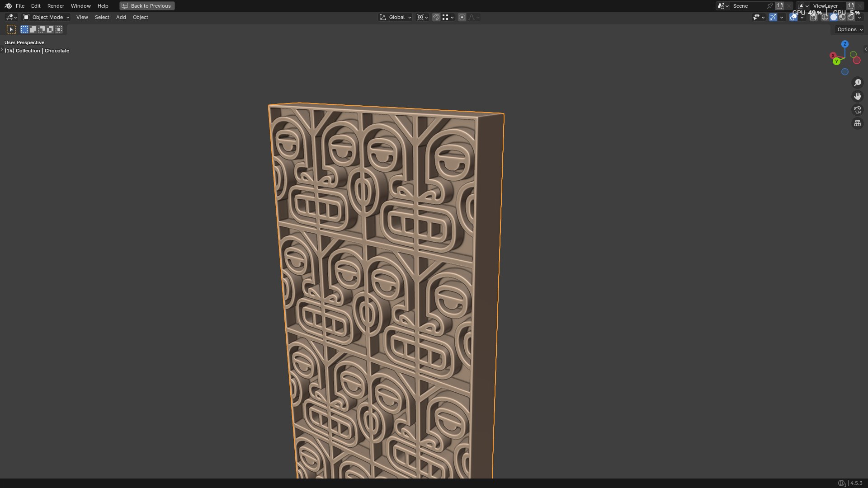Open the Options dropdown

(849, 29)
